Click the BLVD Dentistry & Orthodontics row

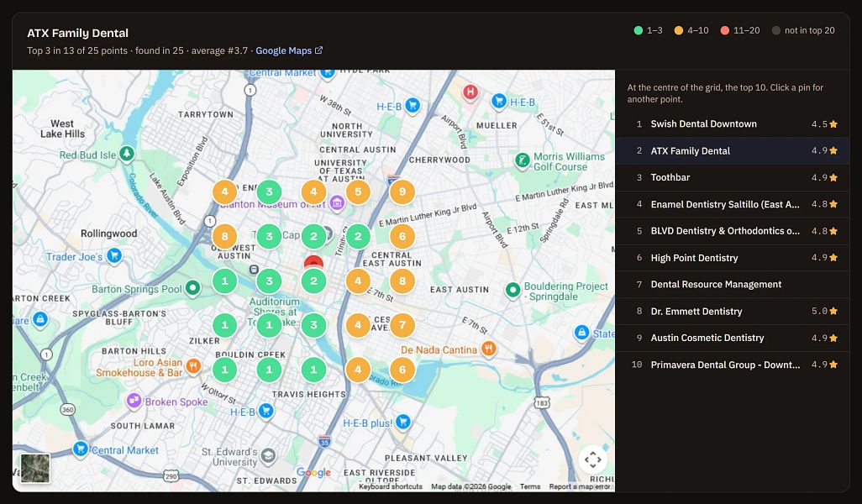click(733, 231)
